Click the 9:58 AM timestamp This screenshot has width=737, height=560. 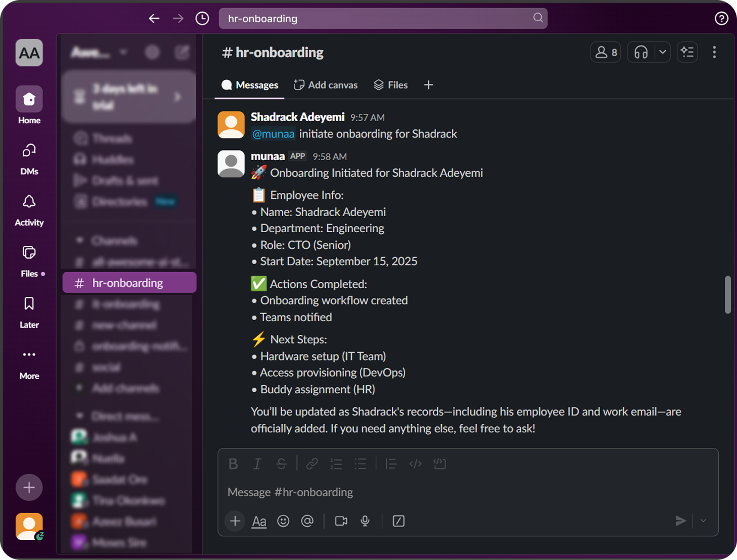(x=330, y=157)
